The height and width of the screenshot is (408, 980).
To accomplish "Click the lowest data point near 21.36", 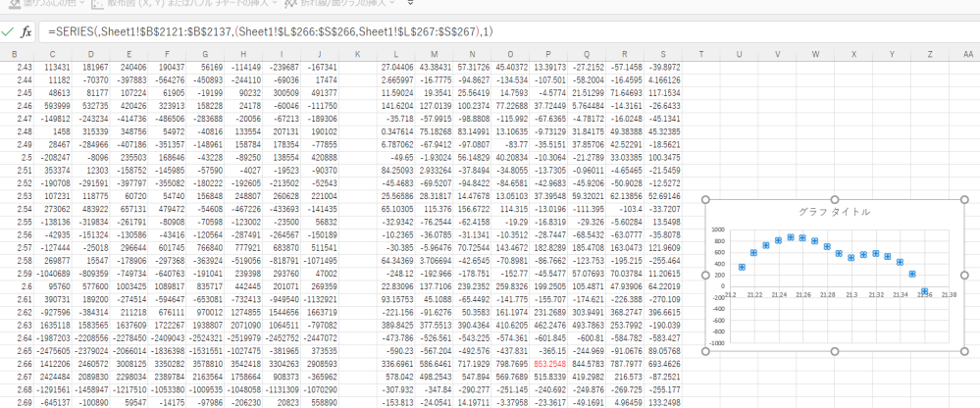I will (925, 290).
